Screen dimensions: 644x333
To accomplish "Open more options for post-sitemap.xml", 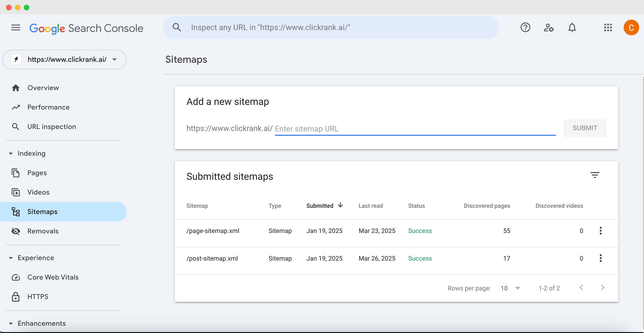I will 600,258.
